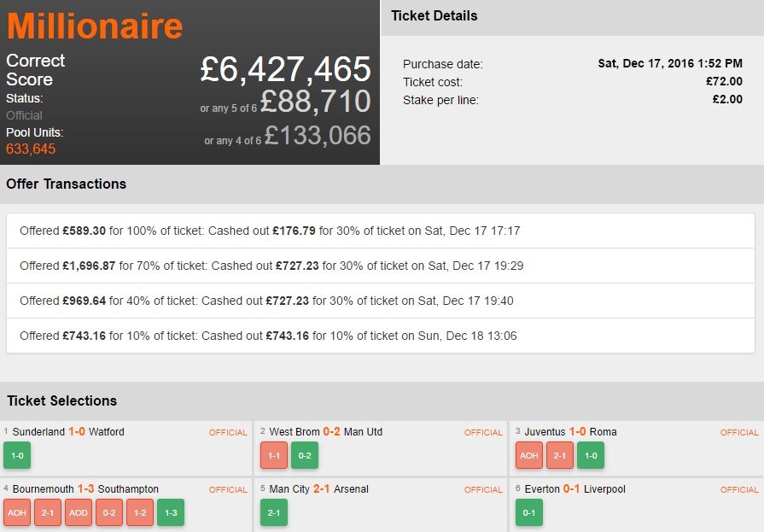Click the Ticket Details panel header

coord(434,15)
